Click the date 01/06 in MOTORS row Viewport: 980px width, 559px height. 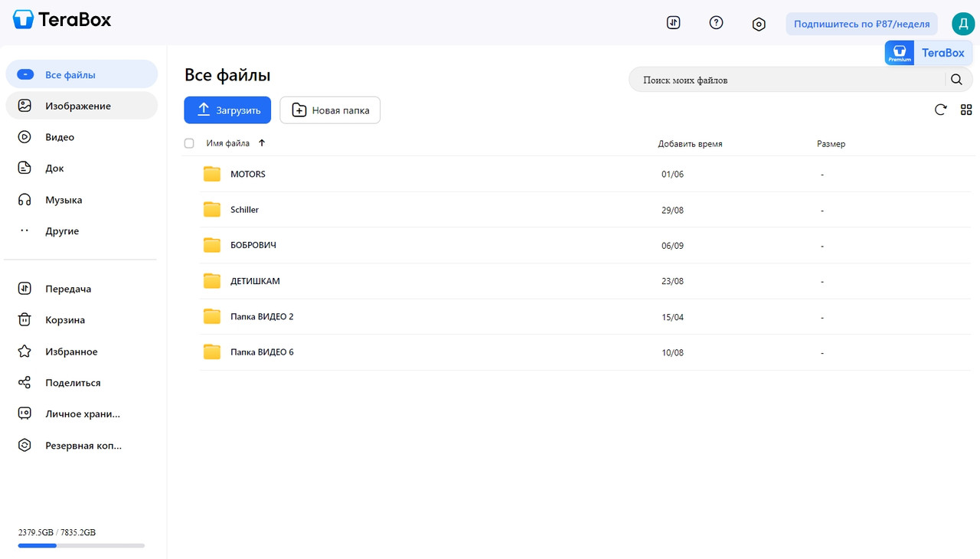(672, 174)
